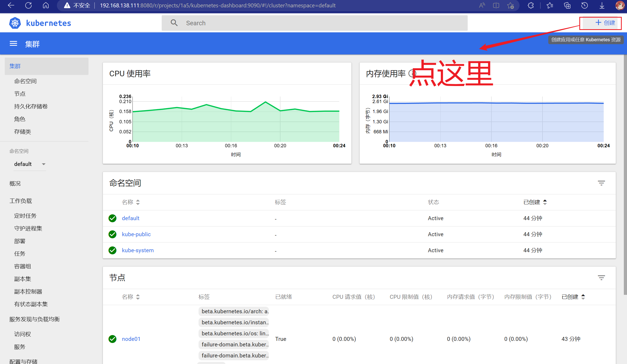Screen dimensions: 627x364
Task: Expand the default namespace dropdown
Action: (x=30, y=164)
